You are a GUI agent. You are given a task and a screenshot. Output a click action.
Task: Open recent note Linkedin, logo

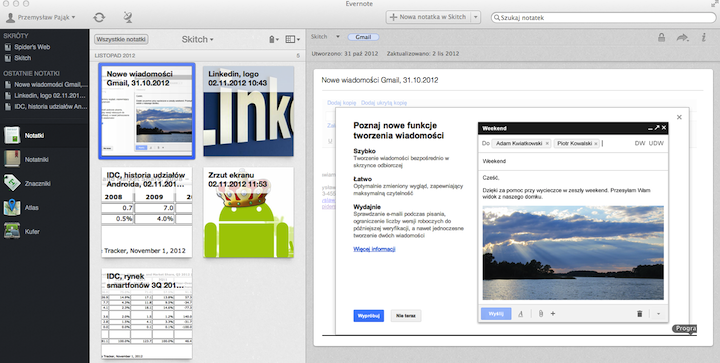click(46, 95)
